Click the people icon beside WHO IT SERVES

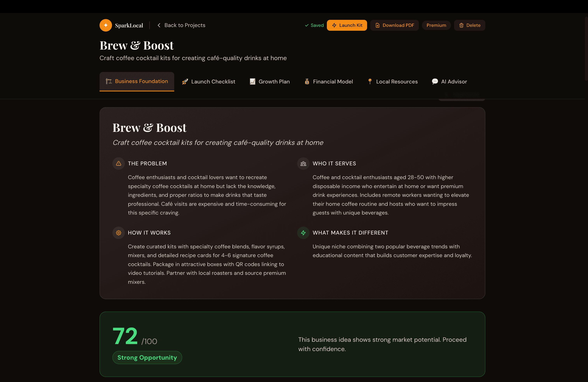pos(303,163)
